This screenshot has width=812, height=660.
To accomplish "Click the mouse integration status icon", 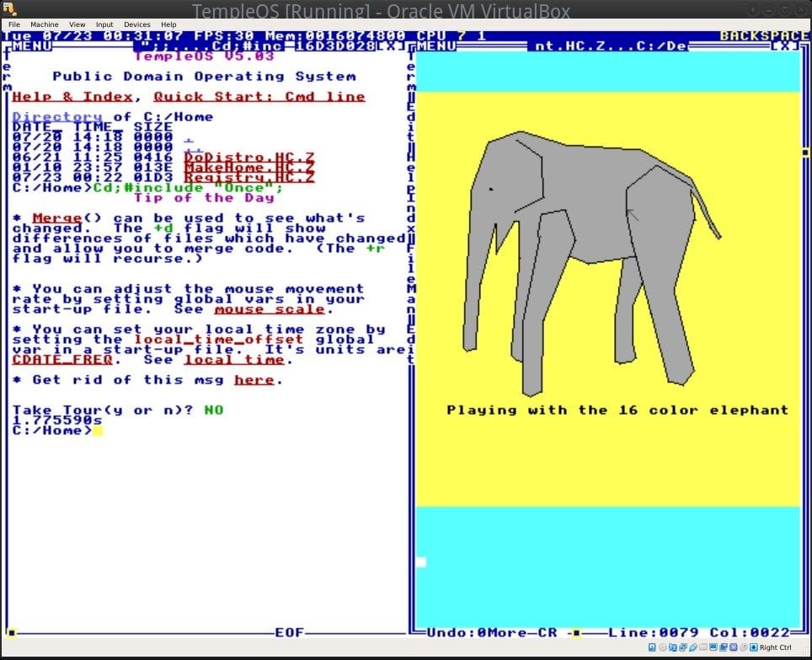I will 744,647.
